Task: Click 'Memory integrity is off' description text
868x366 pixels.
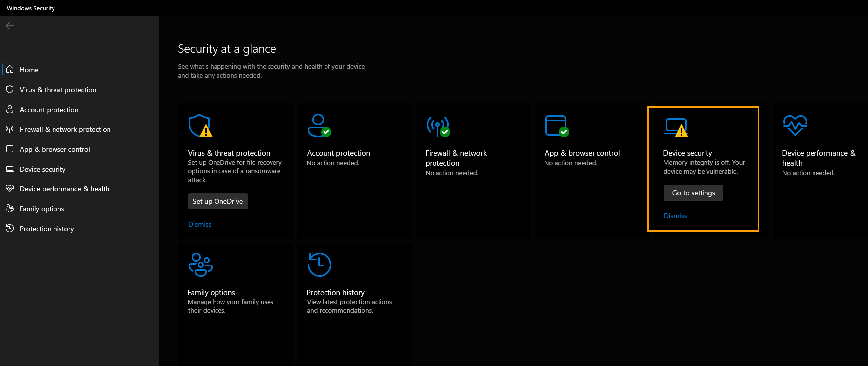Action: click(704, 167)
